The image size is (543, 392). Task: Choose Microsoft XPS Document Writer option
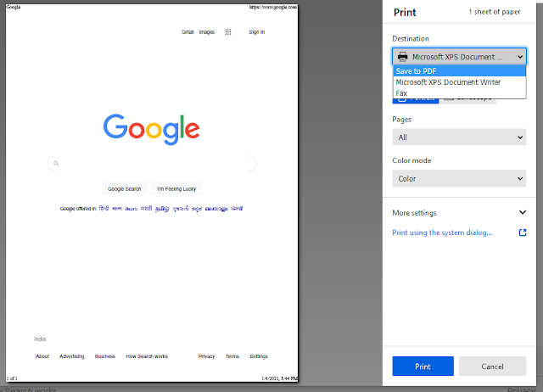[460, 82]
